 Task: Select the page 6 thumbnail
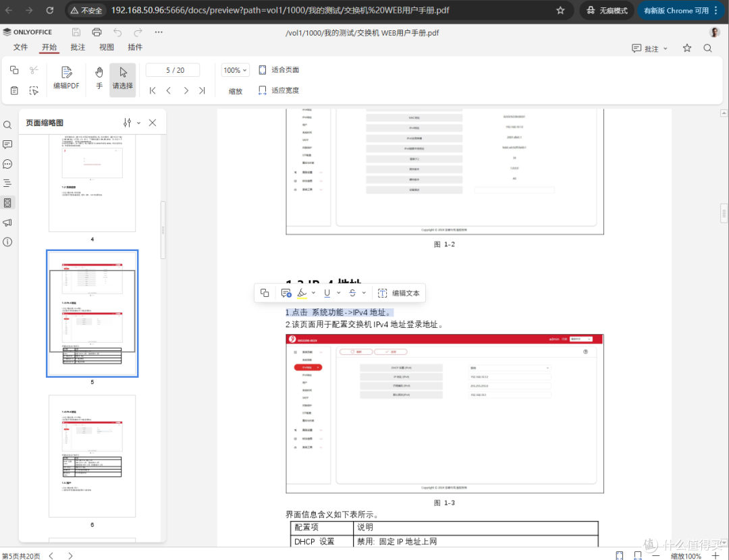pos(92,455)
